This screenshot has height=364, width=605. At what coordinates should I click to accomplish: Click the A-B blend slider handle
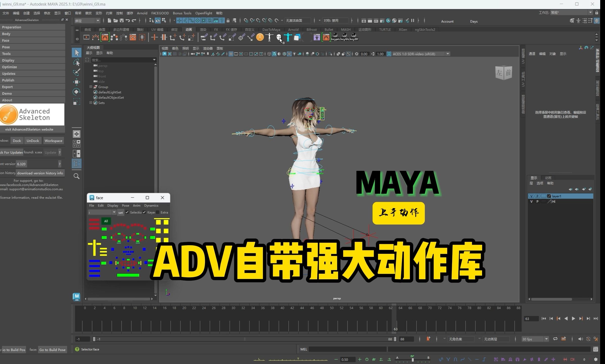[x=412, y=359]
